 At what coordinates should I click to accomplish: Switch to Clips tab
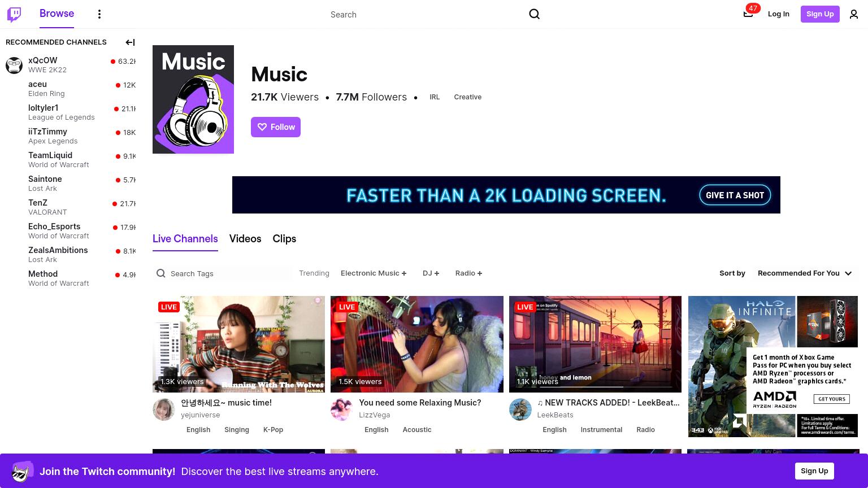[284, 239]
